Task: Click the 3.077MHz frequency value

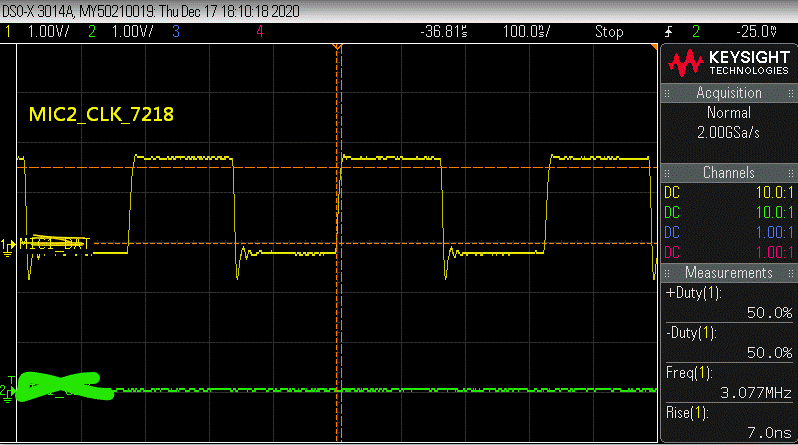Action: point(756,393)
